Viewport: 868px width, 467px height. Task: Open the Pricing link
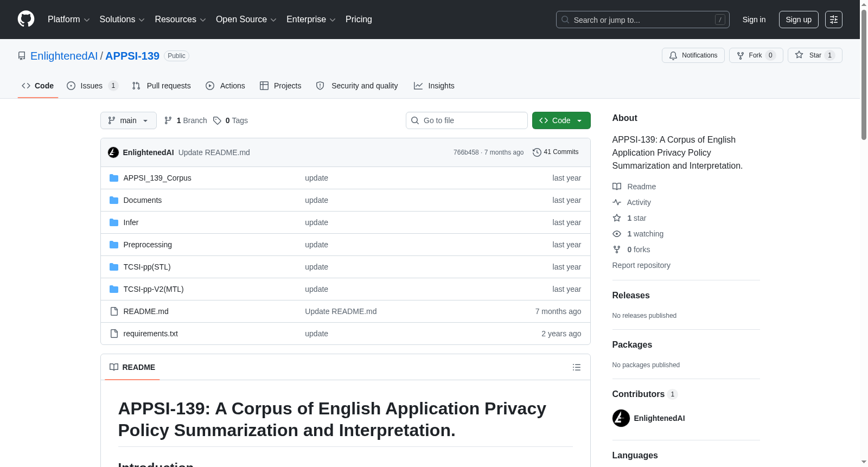coord(359,20)
